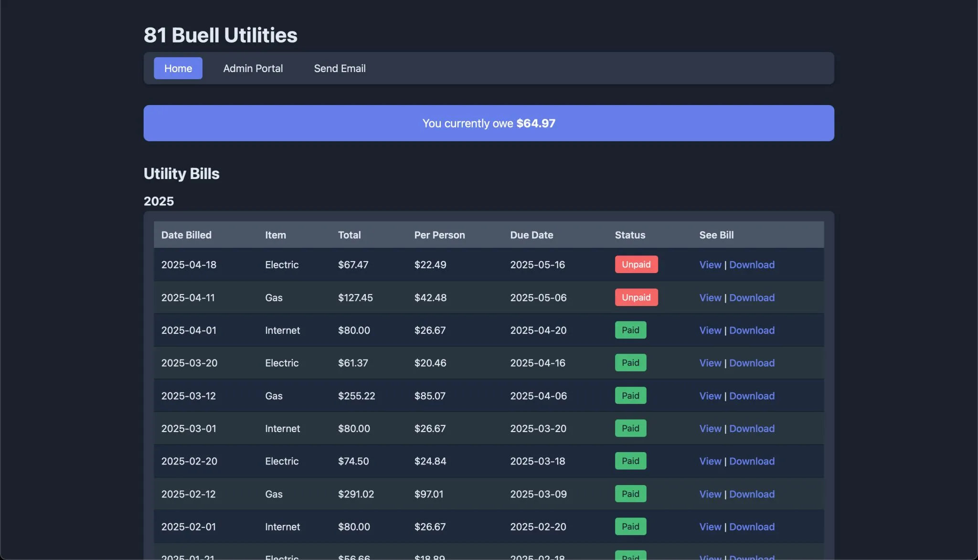
Task: Download the 2025-02-12 Gas bill
Action: tap(752, 494)
